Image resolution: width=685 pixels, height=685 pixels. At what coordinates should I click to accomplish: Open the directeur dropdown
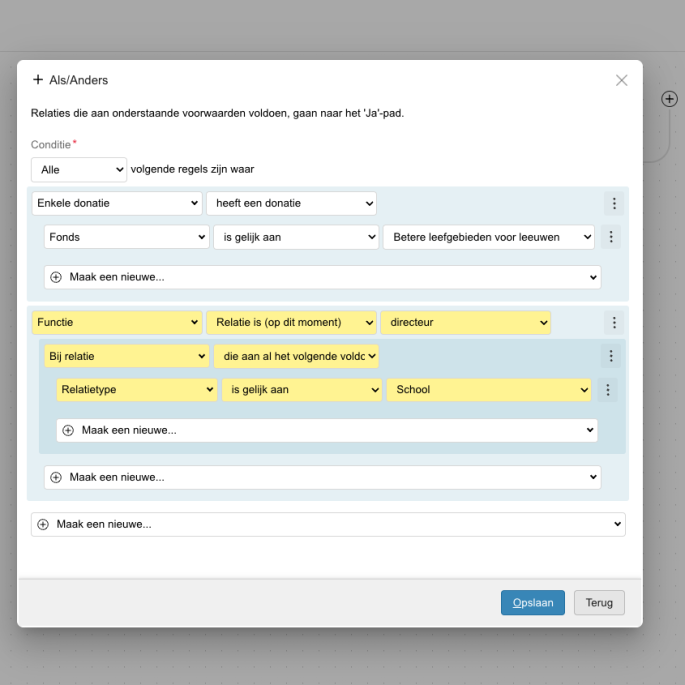coord(466,322)
